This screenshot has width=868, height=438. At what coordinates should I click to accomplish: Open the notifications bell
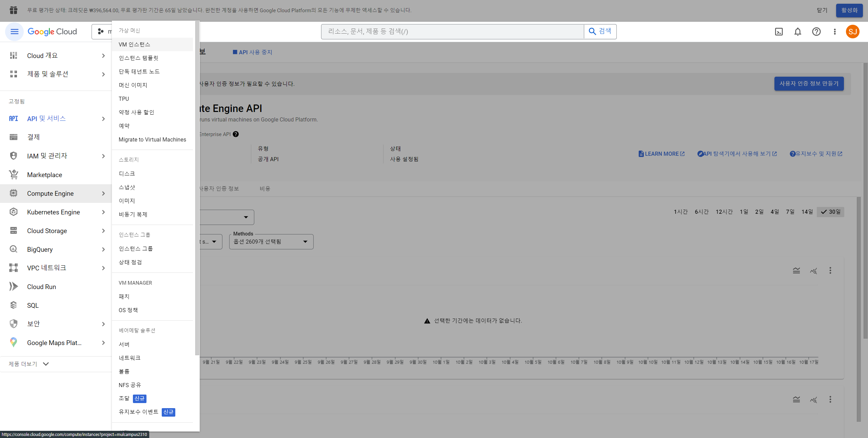(x=797, y=32)
